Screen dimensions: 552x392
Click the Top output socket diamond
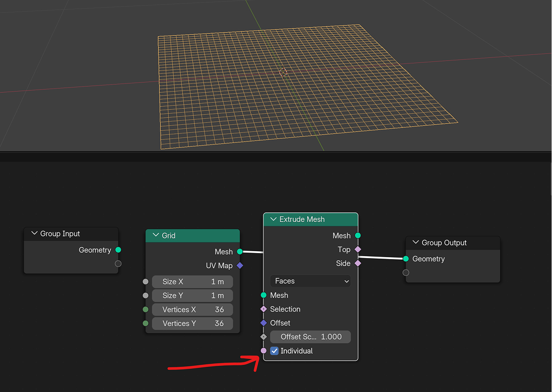point(358,249)
